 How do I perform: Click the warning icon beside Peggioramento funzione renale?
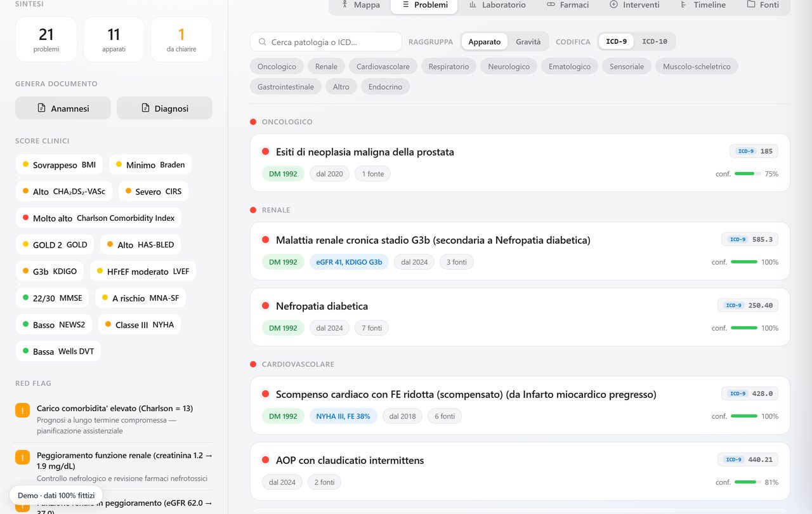(22, 457)
